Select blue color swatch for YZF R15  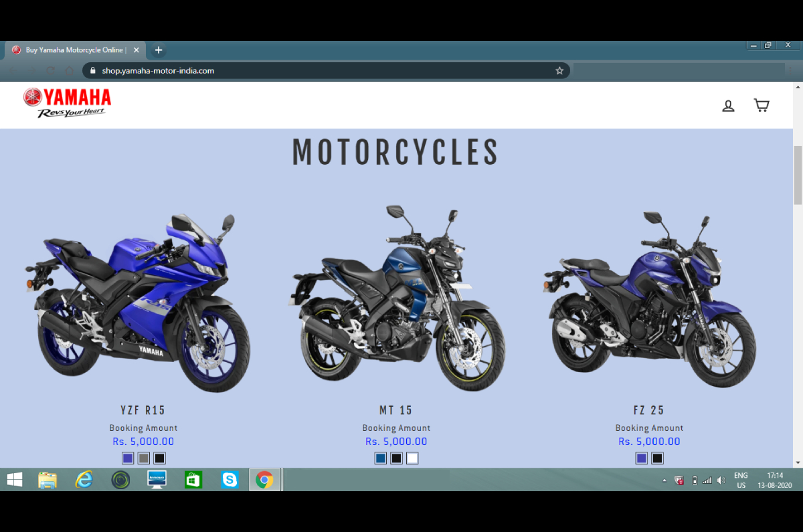(128, 458)
